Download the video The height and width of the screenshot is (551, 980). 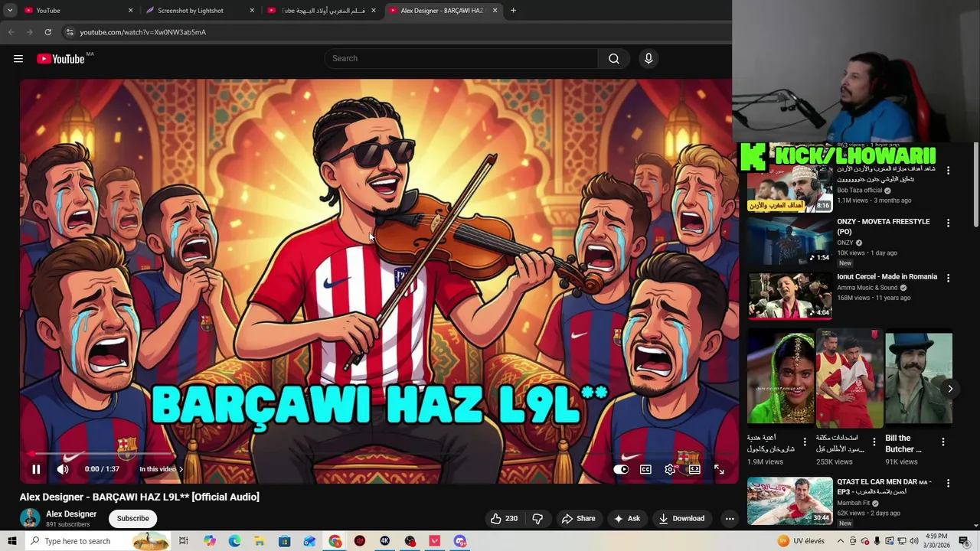click(681, 518)
